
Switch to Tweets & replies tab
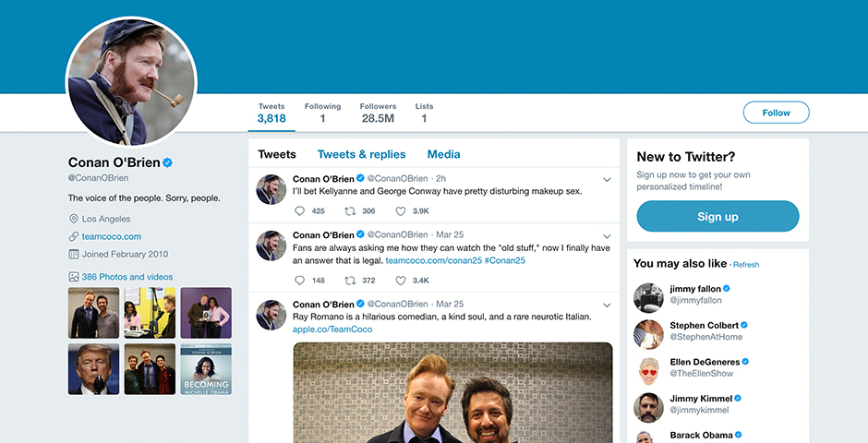[361, 154]
